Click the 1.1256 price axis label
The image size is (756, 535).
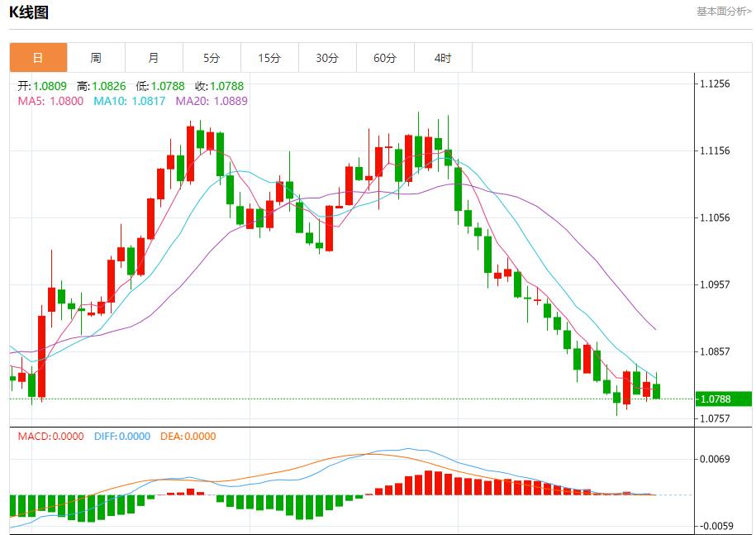tap(715, 84)
